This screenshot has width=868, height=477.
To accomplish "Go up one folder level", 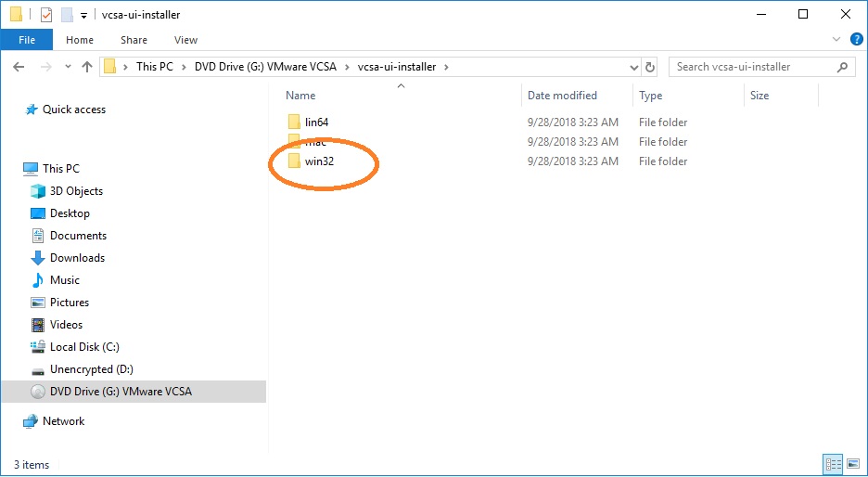I will coord(86,67).
